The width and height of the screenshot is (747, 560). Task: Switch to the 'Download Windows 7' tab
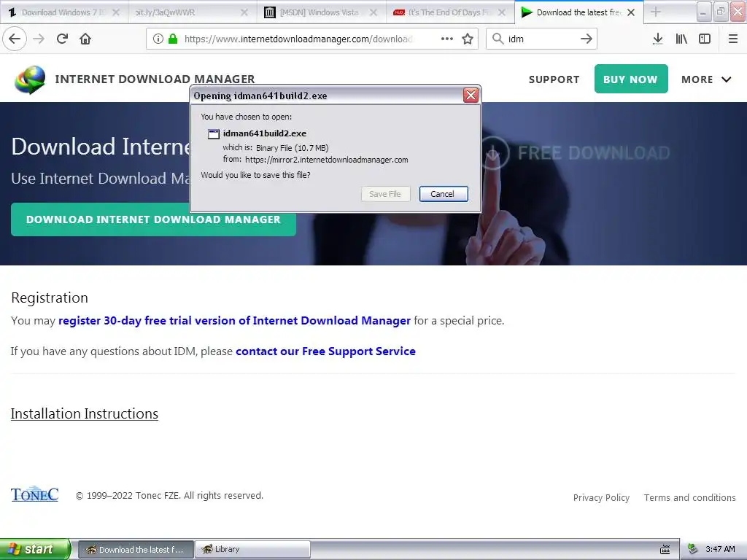pyautogui.click(x=64, y=12)
